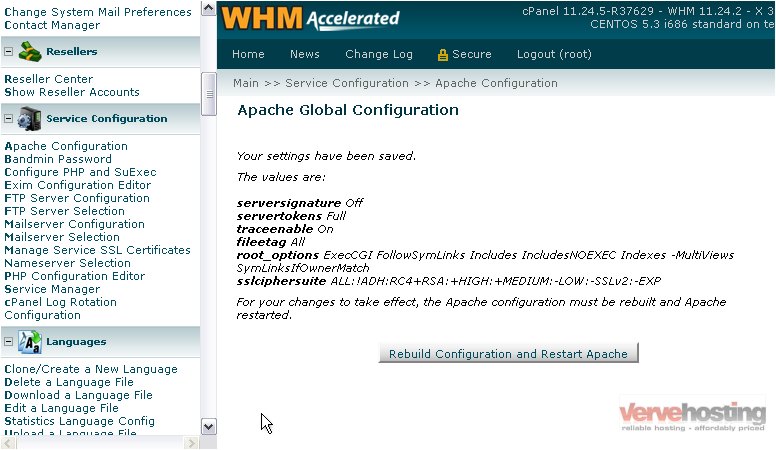Click the sslciphersuite value line
776x450 pixels.
click(448, 281)
